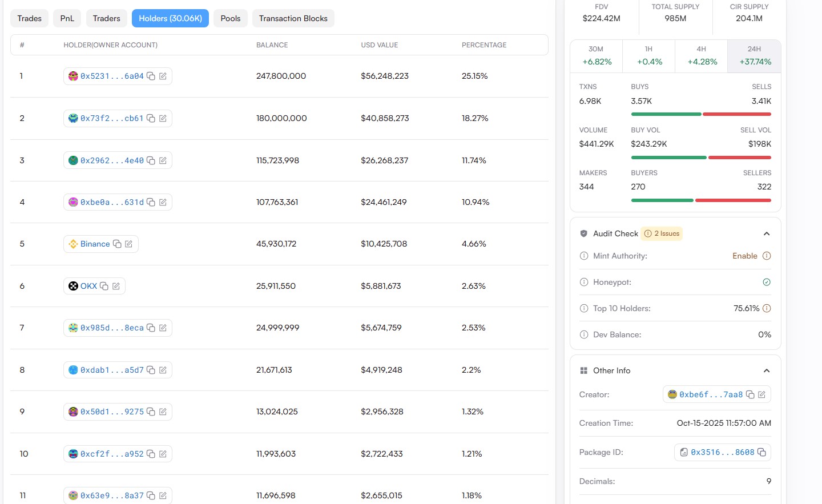This screenshot has width=822, height=504.
Task: Copy address 0x2962...4e40
Action: pyautogui.click(x=151, y=160)
